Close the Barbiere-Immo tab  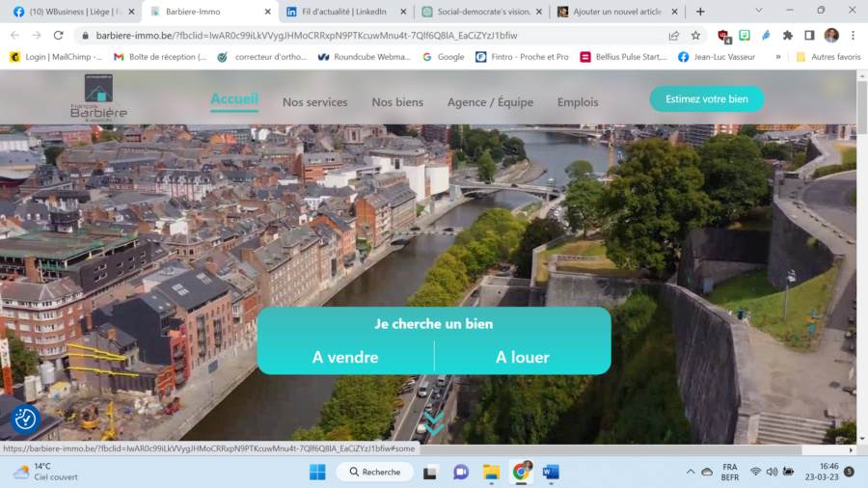(x=267, y=12)
